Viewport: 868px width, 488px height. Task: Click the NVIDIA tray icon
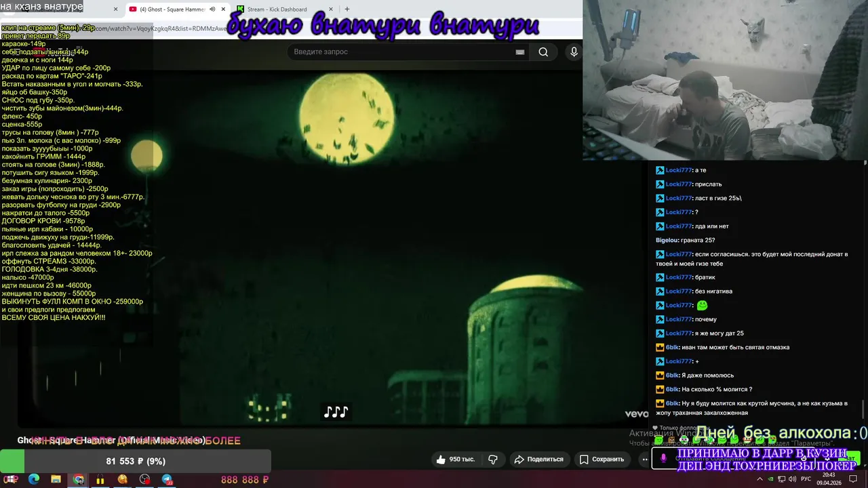pos(771,479)
